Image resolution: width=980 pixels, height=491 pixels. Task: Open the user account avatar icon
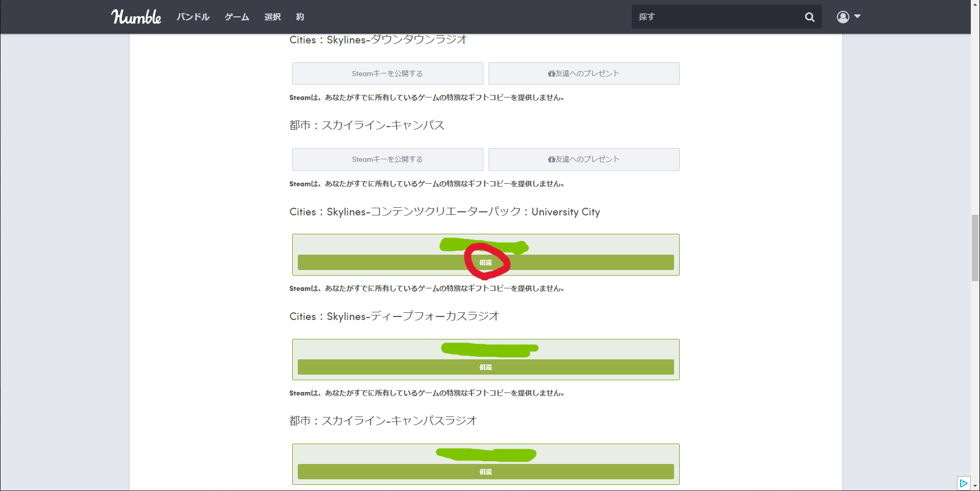point(843,17)
